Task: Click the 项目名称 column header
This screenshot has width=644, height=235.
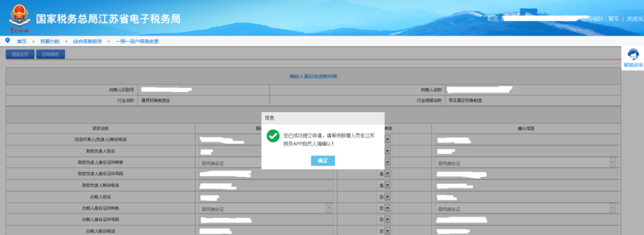Action: click(x=101, y=129)
